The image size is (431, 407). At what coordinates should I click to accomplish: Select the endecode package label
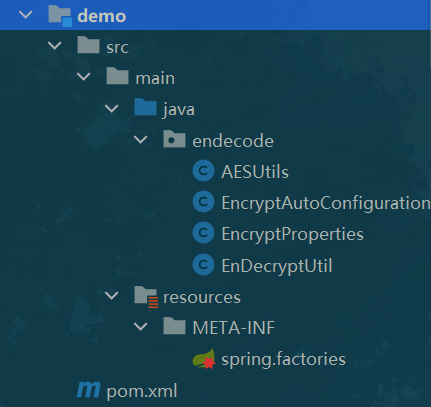(233, 141)
